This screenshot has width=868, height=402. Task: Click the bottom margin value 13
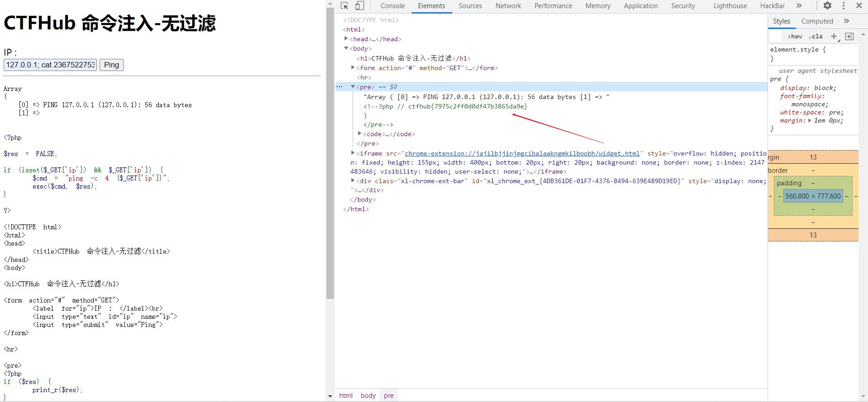813,235
